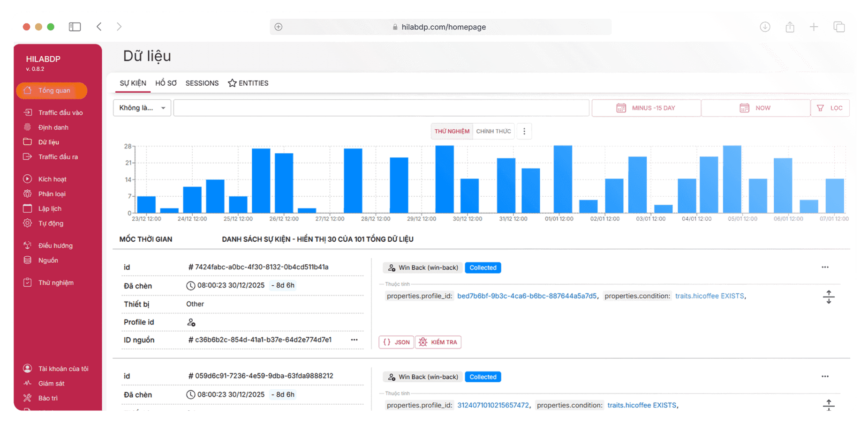Go forward in browser history
Screen dimensions: 868x423
click(x=119, y=27)
